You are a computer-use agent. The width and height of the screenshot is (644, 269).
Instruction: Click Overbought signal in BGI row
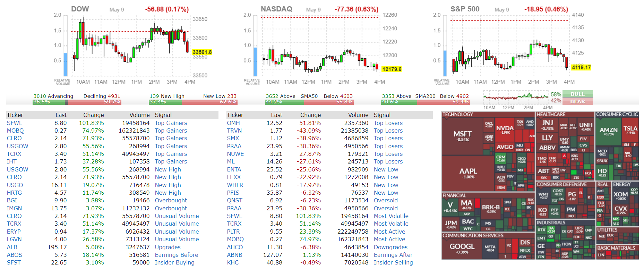[x=171, y=200]
